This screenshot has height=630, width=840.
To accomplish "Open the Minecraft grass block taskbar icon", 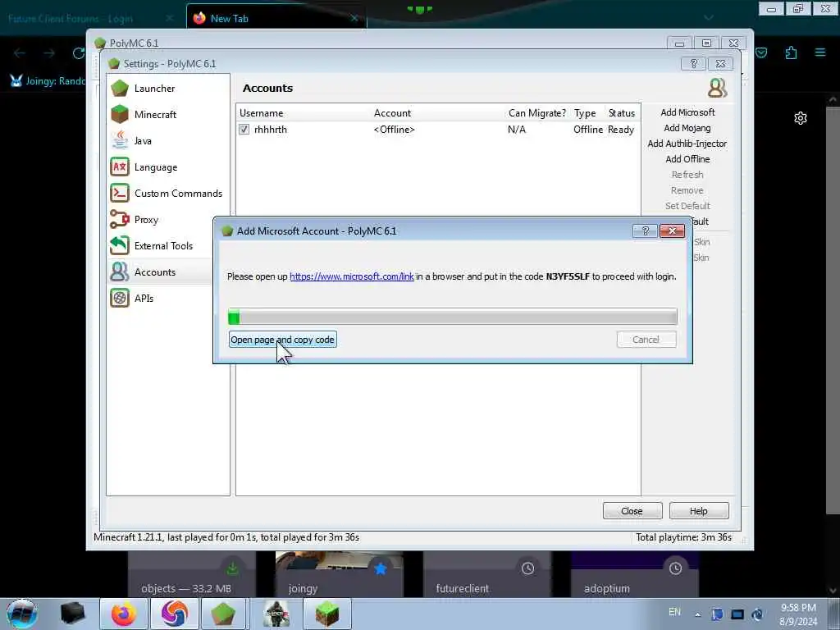I will [x=326, y=614].
